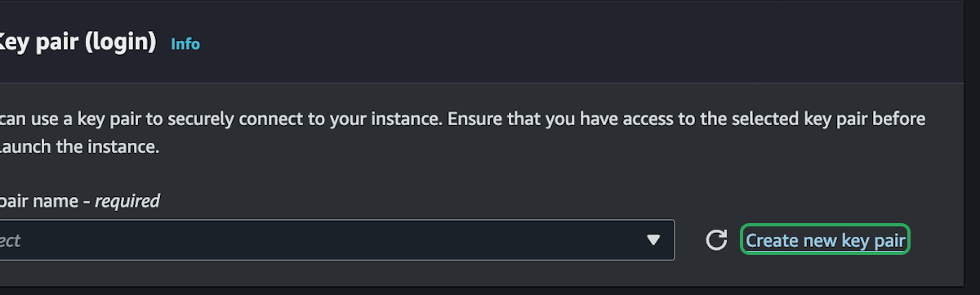The image size is (980, 295).
Task: Click the circular reload arrow icon
Action: (716, 240)
